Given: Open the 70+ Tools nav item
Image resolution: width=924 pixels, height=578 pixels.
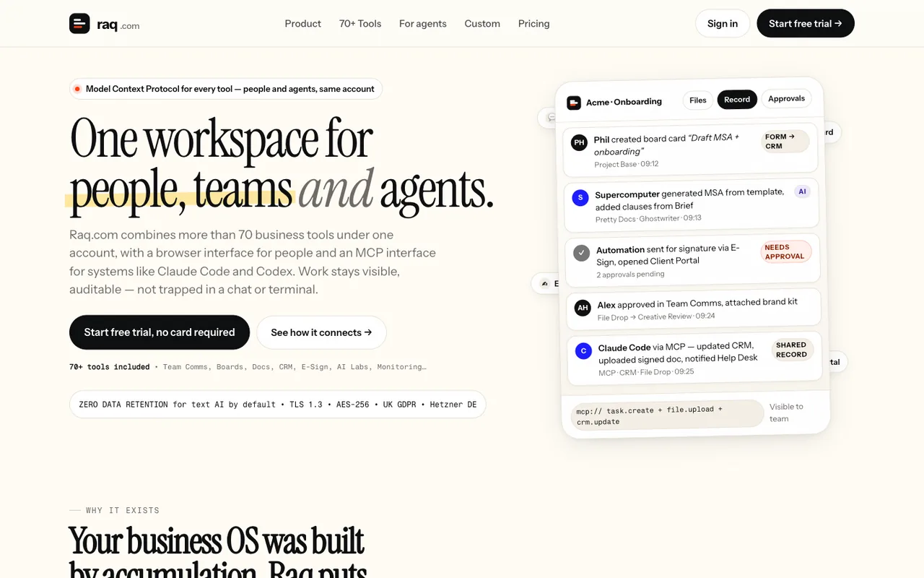Looking at the screenshot, I should 360,24.
